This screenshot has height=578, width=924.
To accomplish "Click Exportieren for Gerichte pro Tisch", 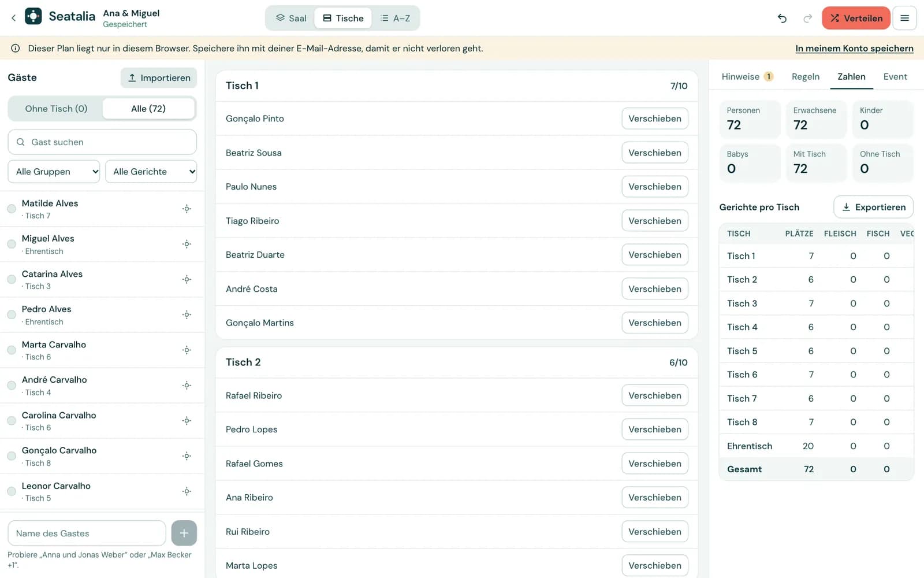I will [x=873, y=207].
